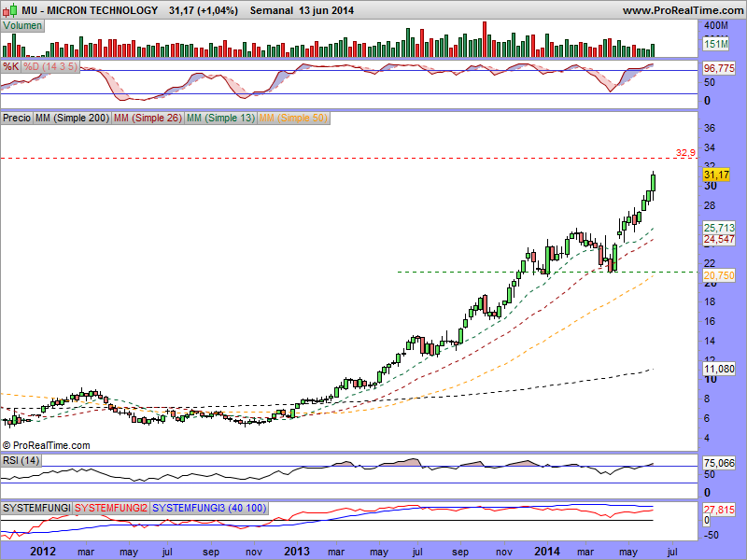Select the black SYSTEMFUNGI label
This screenshot has width=747, height=560.
(36, 508)
